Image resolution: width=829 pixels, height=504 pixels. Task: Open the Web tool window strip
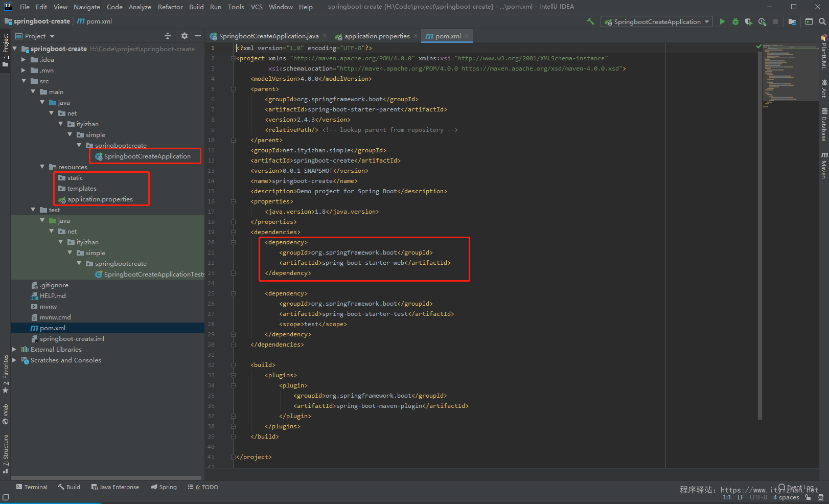[5, 414]
